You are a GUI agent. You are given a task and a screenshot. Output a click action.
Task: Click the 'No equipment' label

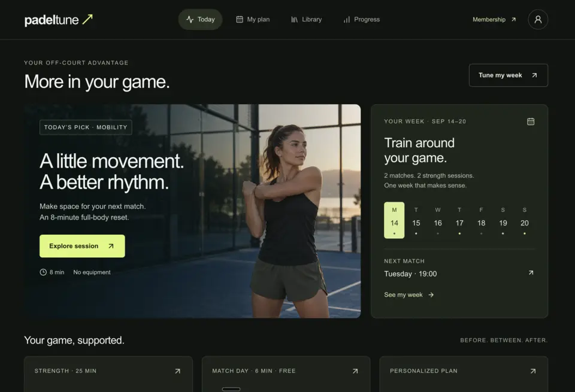point(92,272)
